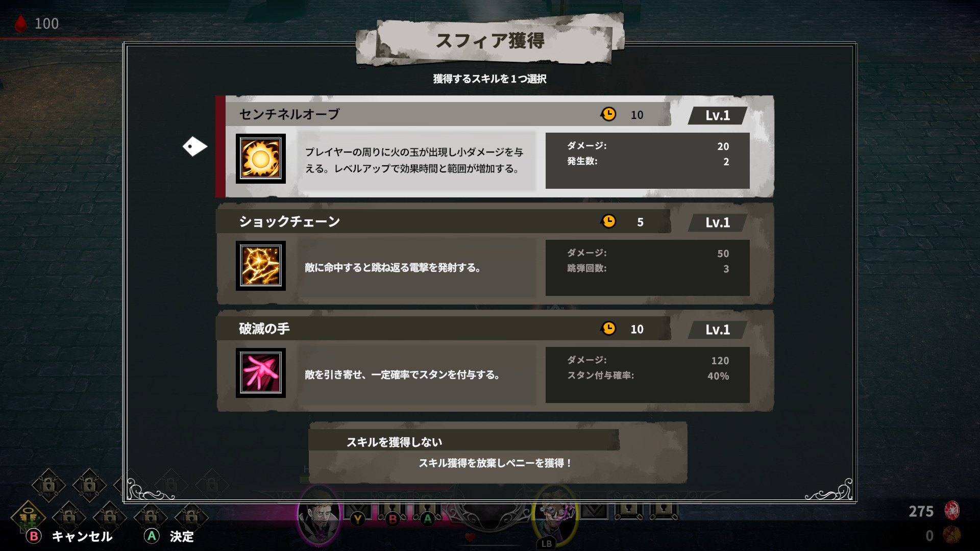Click the goggled character portrait above LB

tap(555, 513)
